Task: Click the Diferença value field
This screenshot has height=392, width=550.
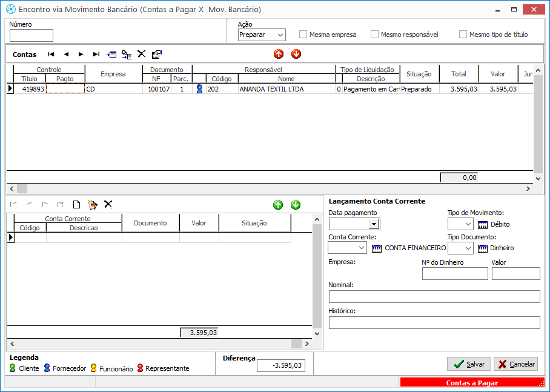Action: tap(281, 365)
